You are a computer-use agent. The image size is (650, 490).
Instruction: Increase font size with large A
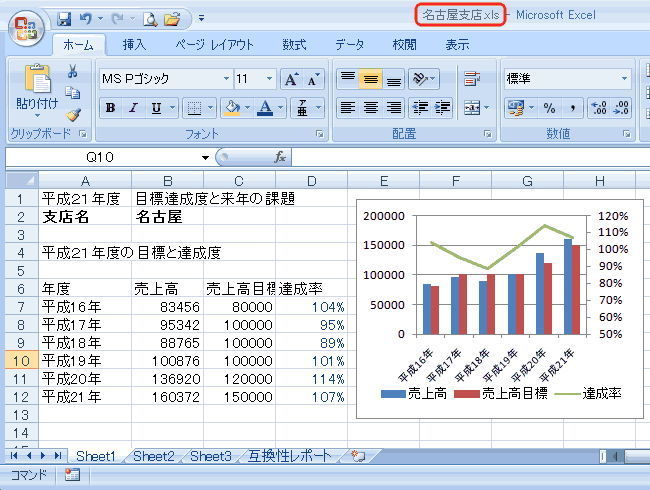(291, 79)
